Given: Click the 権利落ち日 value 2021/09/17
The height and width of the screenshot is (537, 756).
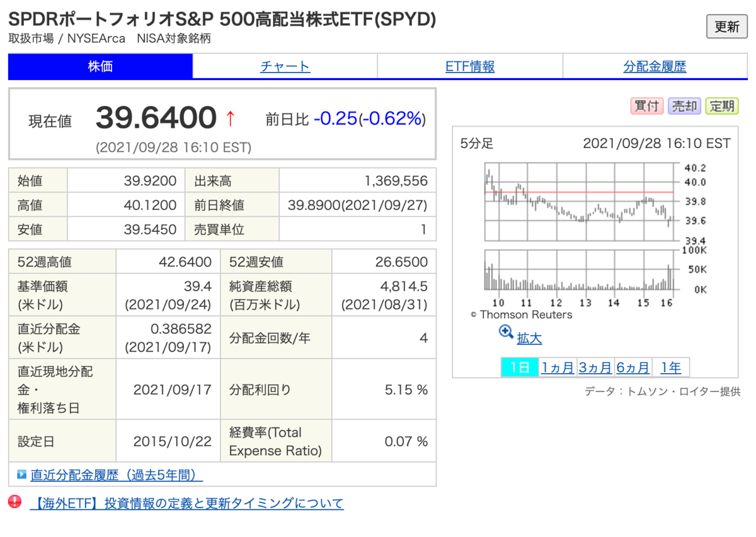Looking at the screenshot, I should click(173, 390).
